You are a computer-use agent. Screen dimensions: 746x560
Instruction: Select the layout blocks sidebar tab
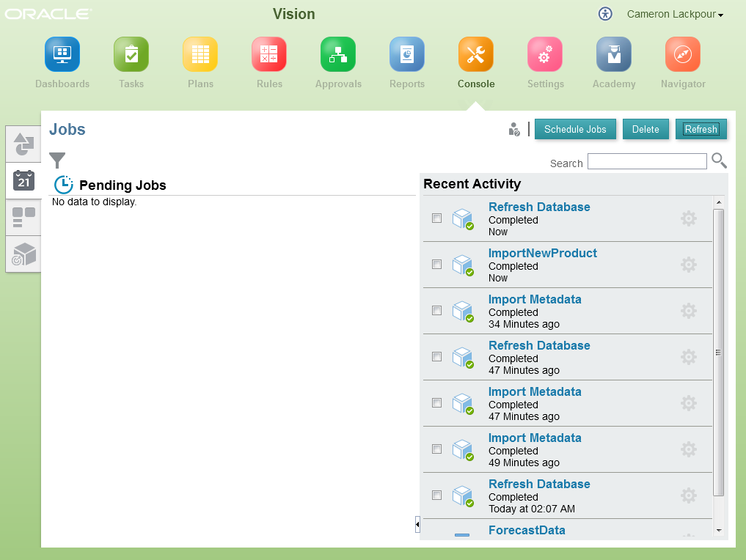pyautogui.click(x=23, y=217)
